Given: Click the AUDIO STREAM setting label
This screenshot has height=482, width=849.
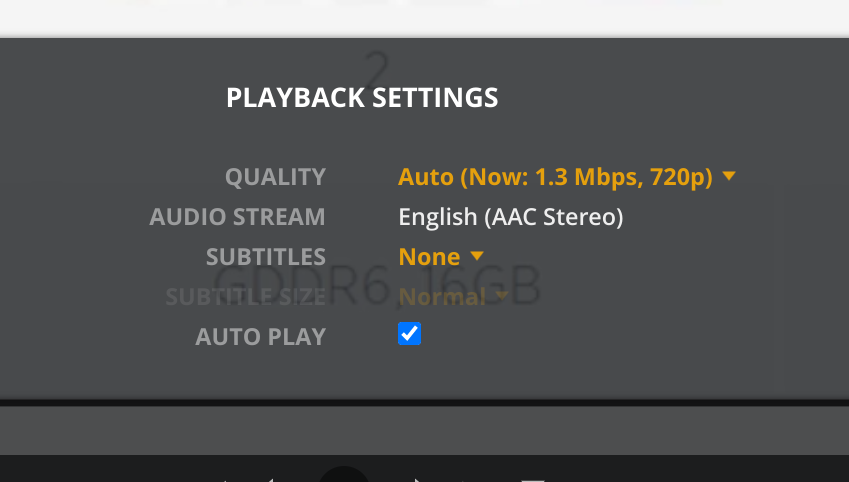Looking at the screenshot, I should (x=237, y=217).
